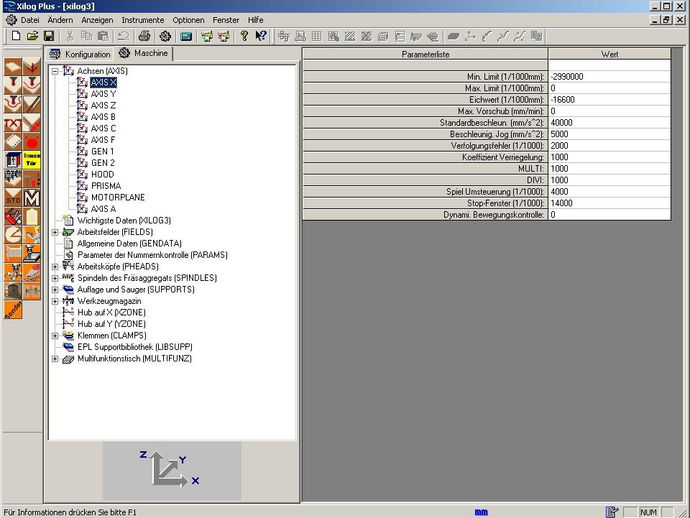This screenshot has height=518, width=690.
Task: Select AXIS Y in the tree
Action: pyautogui.click(x=103, y=94)
